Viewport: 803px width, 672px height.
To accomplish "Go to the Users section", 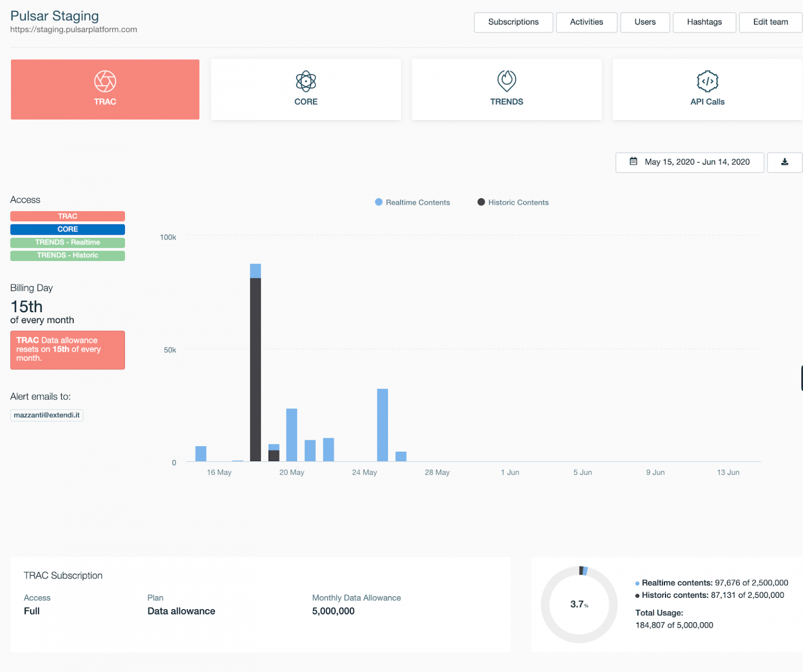I will (x=645, y=22).
